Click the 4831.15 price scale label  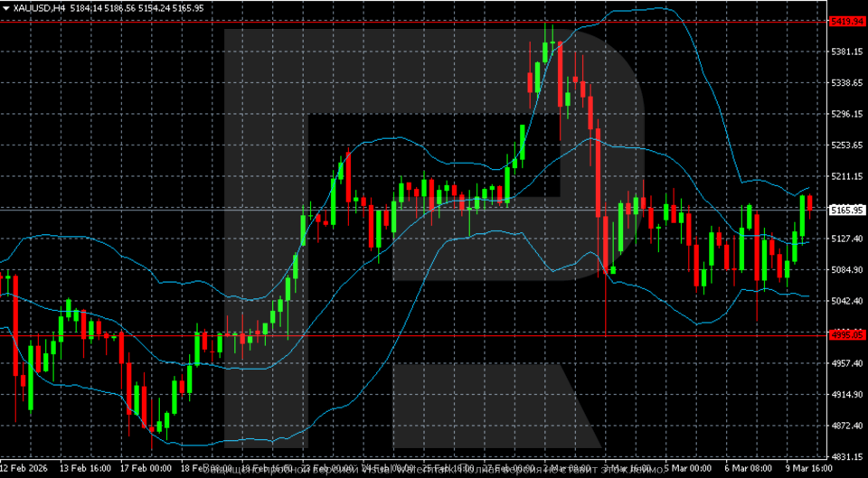click(x=846, y=456)
